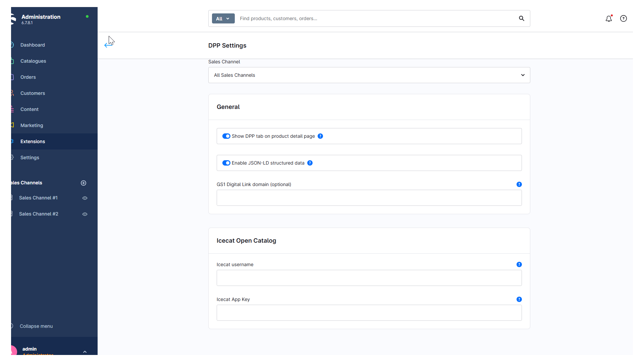This screenshot has height=362, width=644.
Task: Open help for JSON-LD structured data
Action: 310,163
